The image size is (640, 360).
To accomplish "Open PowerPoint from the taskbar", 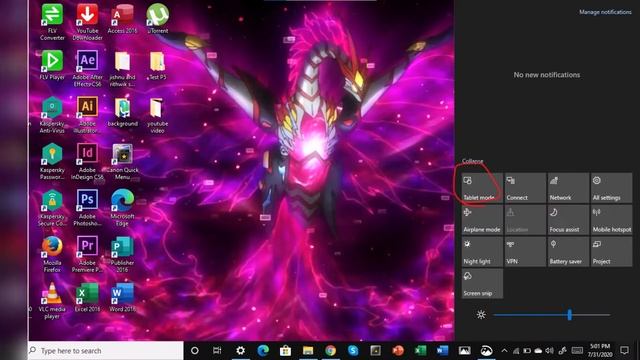I will pyautogui.click(x=398, y=350).
